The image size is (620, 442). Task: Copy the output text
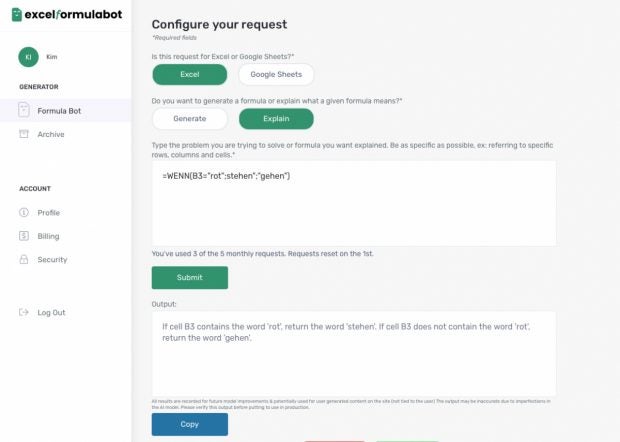[x=189, y=424]
